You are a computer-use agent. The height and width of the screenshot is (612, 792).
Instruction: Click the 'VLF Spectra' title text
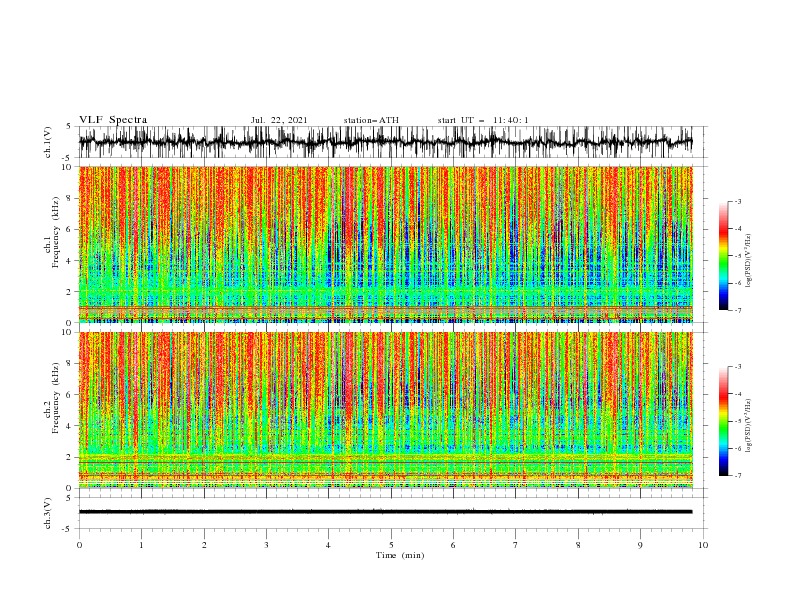coord(113,120)
